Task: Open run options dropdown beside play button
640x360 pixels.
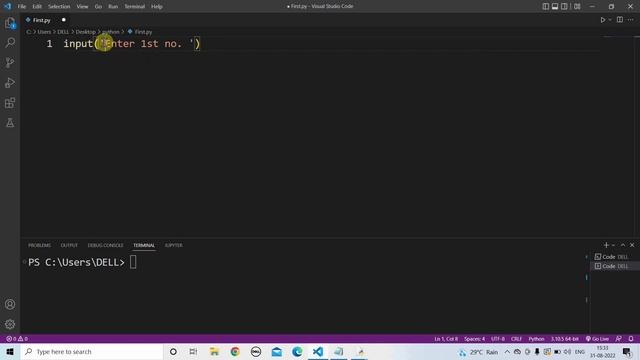Action: [x=610, y=20]
